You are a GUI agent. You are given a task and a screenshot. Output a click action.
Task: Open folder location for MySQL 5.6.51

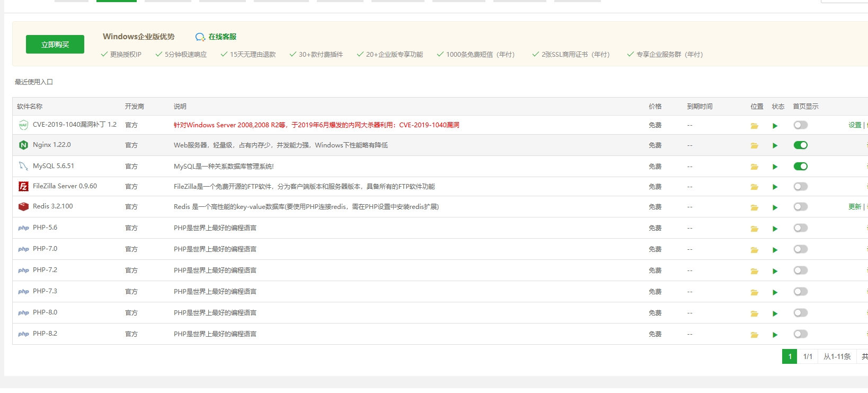(x=754, y=167)
